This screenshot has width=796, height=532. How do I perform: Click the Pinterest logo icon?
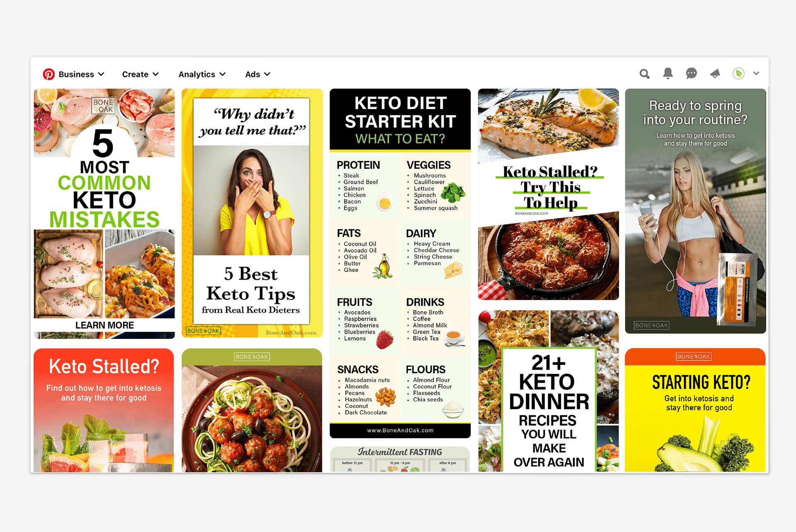pos(49,74)
